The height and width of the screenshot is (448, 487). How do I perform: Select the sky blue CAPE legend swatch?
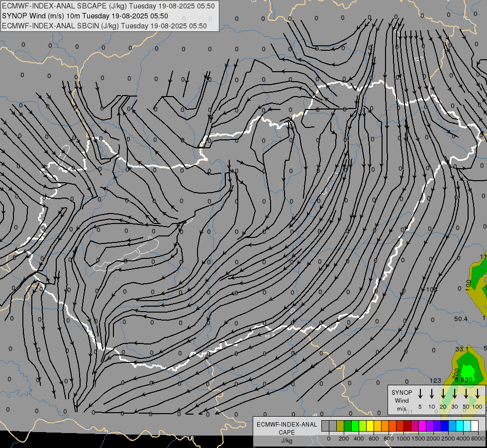[x=452, y=426]
